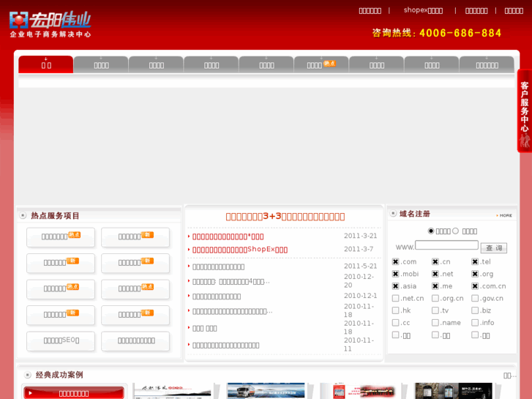Uncheck the .com.cn checkbox
The width and height of the screenshot is (532, 399).
[x=475, y=286]
